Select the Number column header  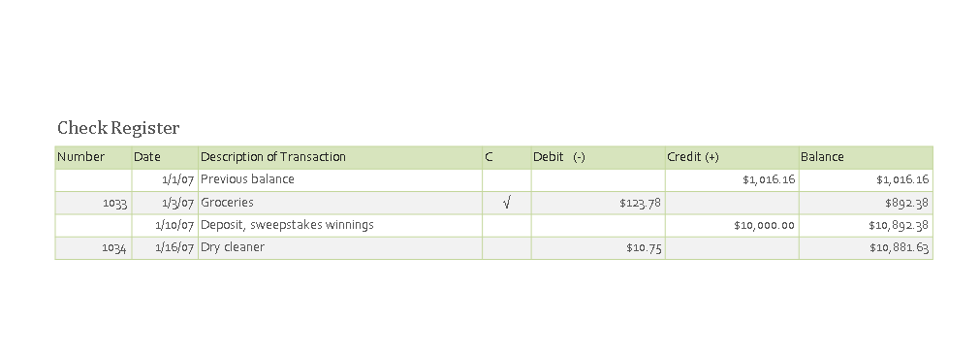pos(94,157)
